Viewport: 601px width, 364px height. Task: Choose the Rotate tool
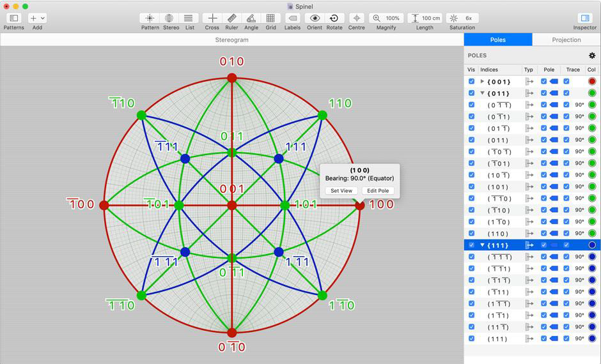334,18
